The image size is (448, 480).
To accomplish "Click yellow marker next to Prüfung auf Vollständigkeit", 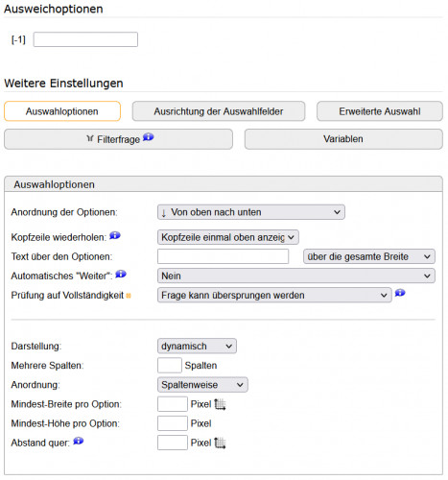I will 129,296.
